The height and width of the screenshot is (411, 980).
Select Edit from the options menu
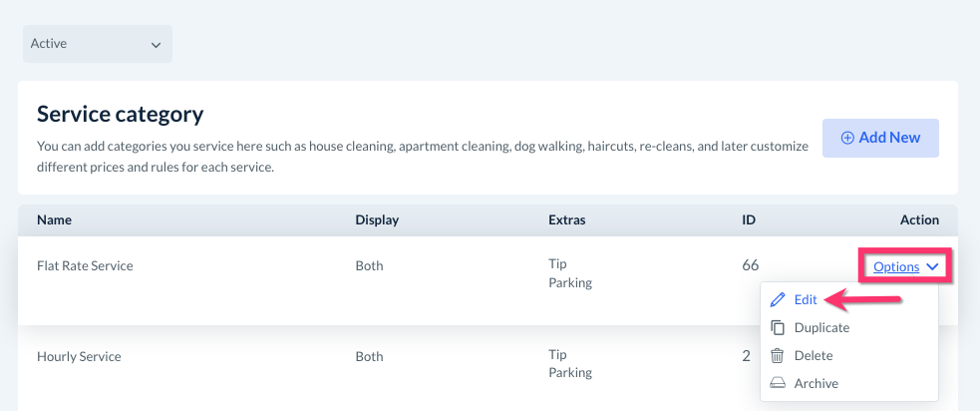(x=806, y=299)
